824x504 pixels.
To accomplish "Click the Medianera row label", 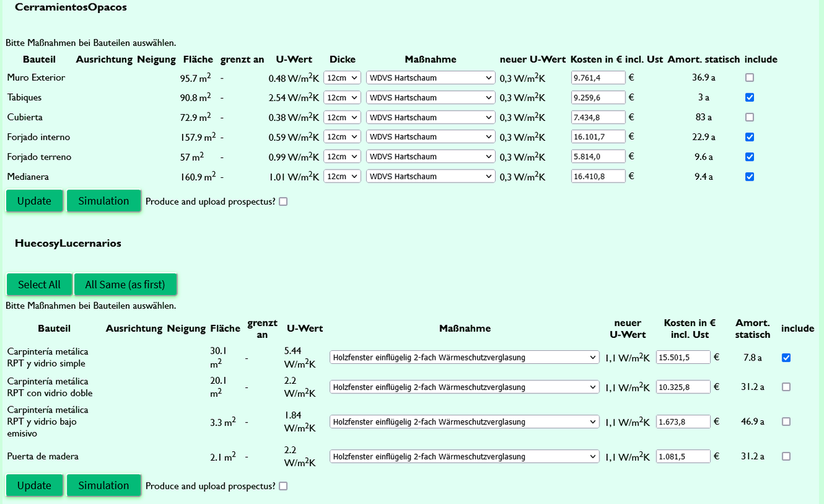I will coord(28,176).
